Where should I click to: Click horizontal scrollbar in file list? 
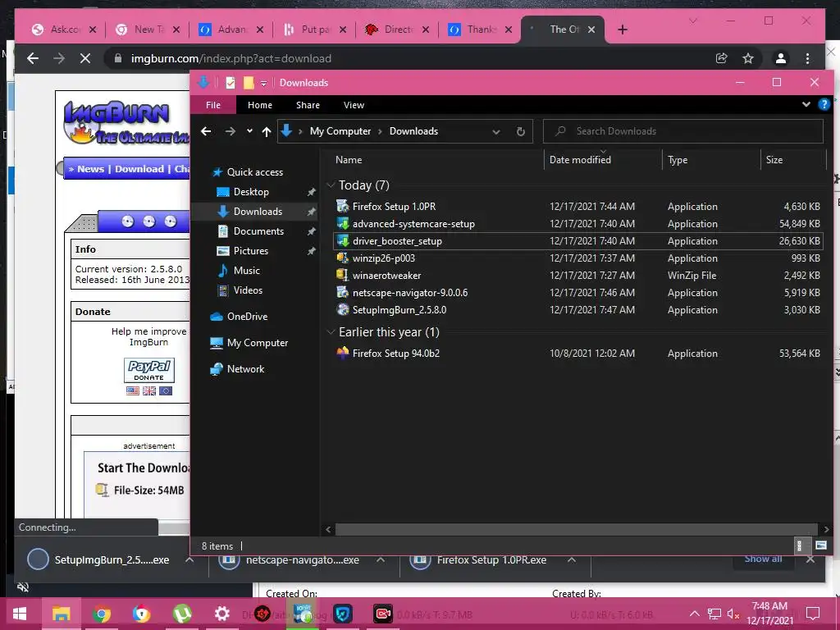(x=577, y=529)
